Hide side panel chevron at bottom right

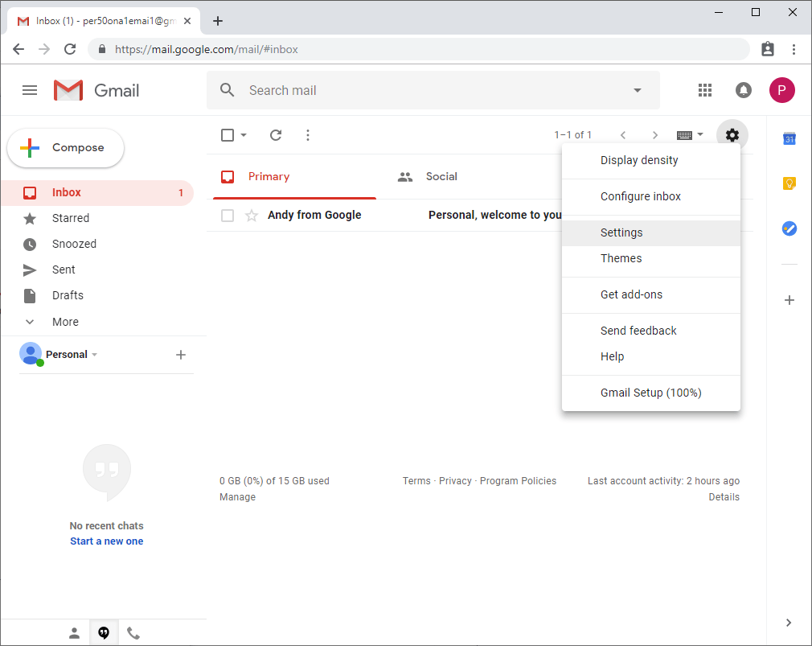click(788, 623)
